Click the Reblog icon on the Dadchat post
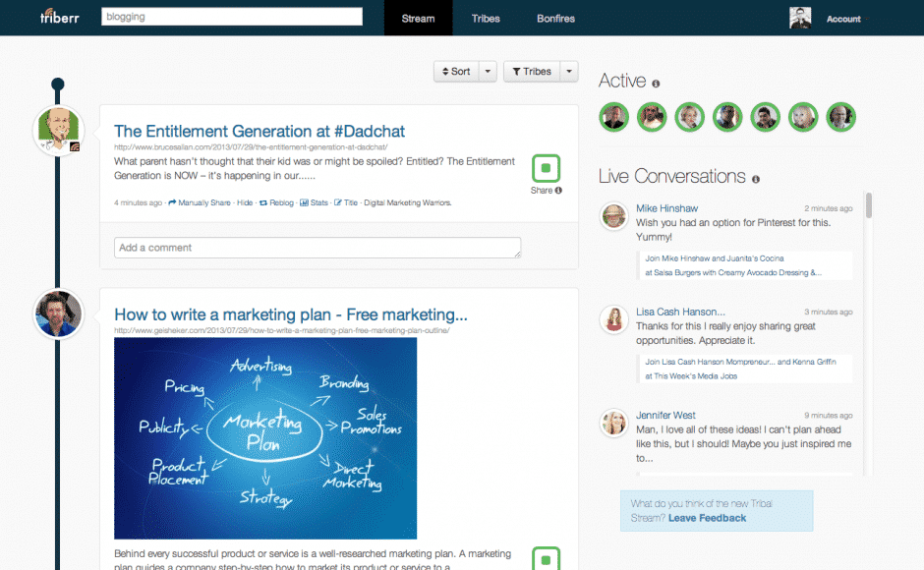 pyautogui.click(x=263, y=202)
